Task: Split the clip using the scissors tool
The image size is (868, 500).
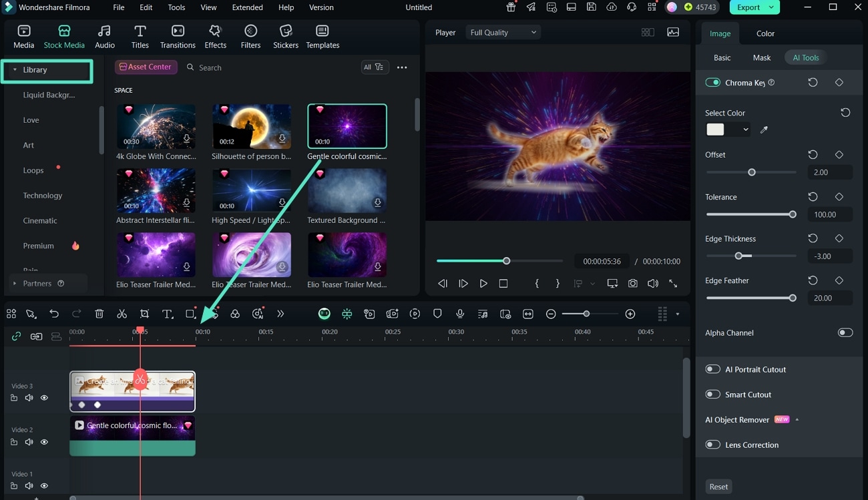Action: point(122,314)
